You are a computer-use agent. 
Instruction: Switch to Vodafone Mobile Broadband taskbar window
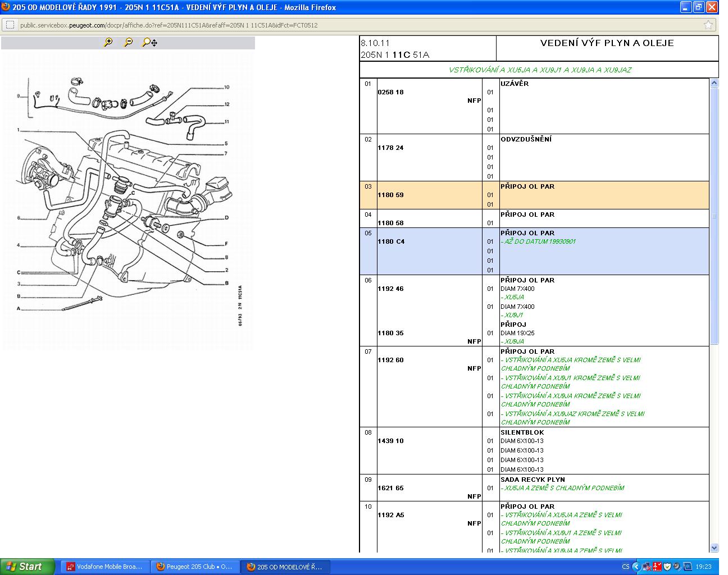point(105,567)
